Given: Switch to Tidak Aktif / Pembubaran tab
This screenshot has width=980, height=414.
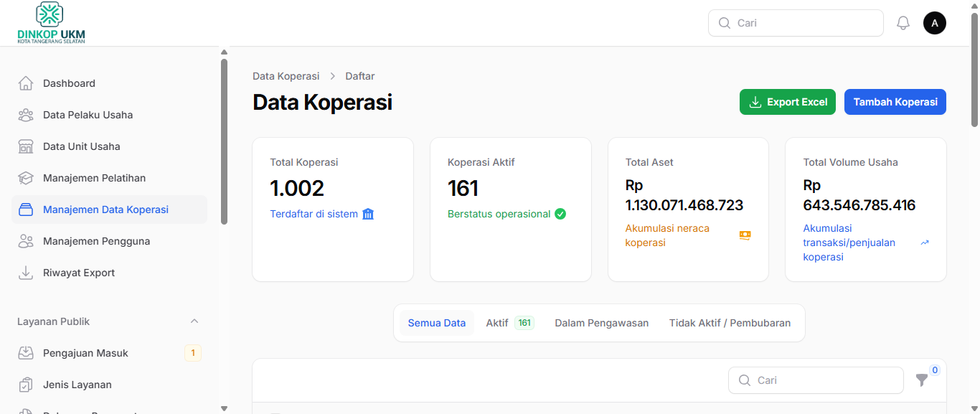Looking at the screenshot, I should pos(730,323).
